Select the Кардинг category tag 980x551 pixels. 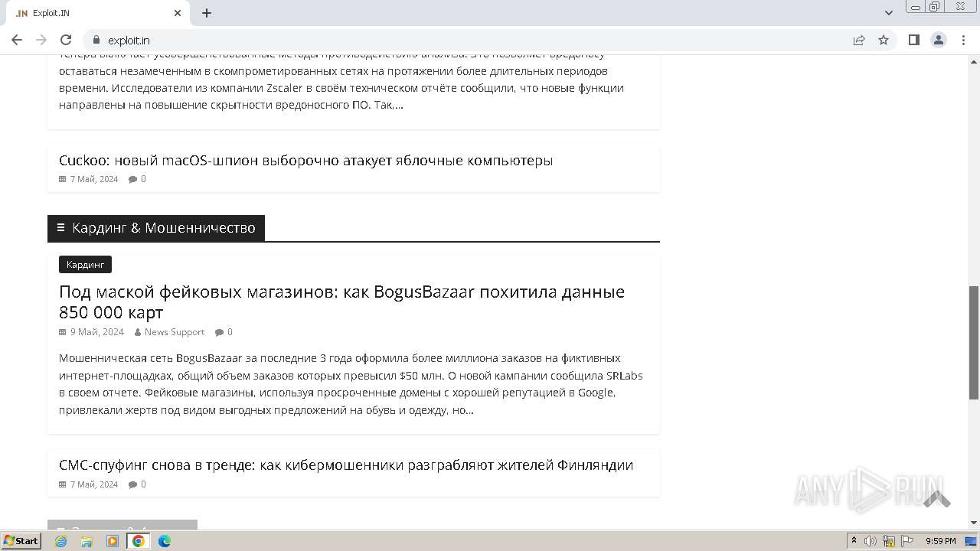coord(85,265)
